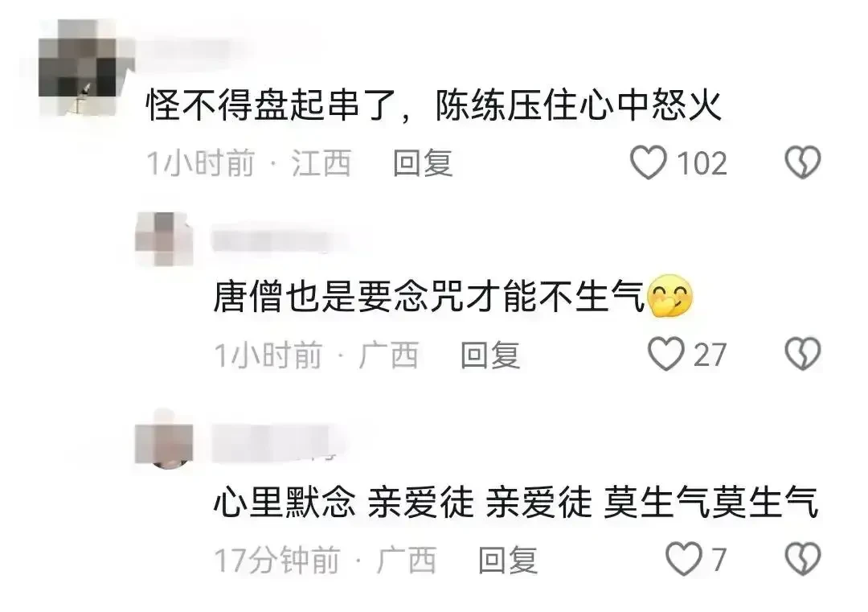Image resolution: width=868 pixels, height=612 pixels.
Task: Tap the 17分钟前 · 广西 timestamp label
Action: [x=325, y=560]
